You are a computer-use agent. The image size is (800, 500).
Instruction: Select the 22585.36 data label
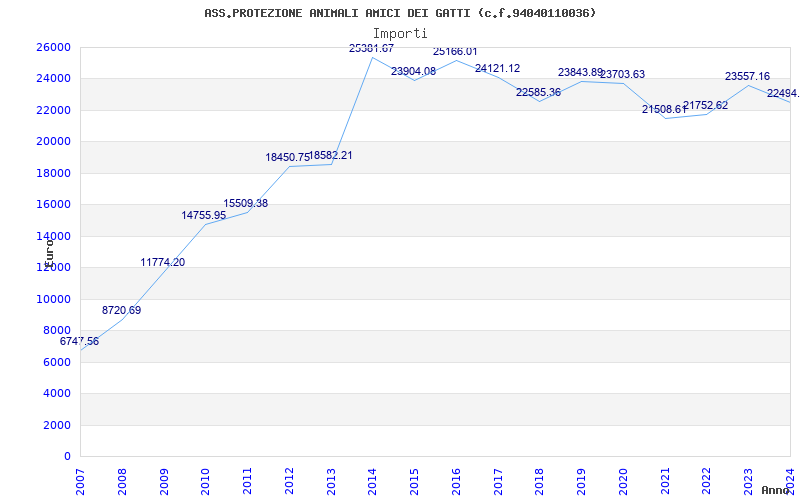click(538, 92)
